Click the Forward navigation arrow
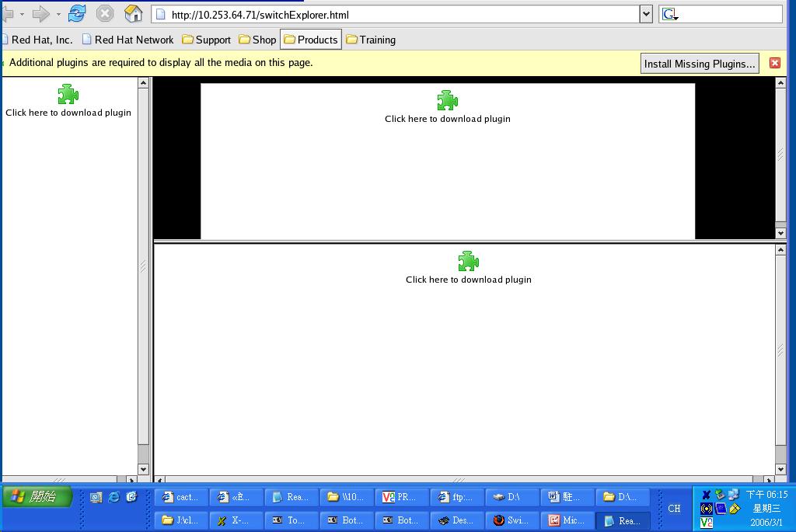The image size is (796, 532). click(x=40, y=14)
